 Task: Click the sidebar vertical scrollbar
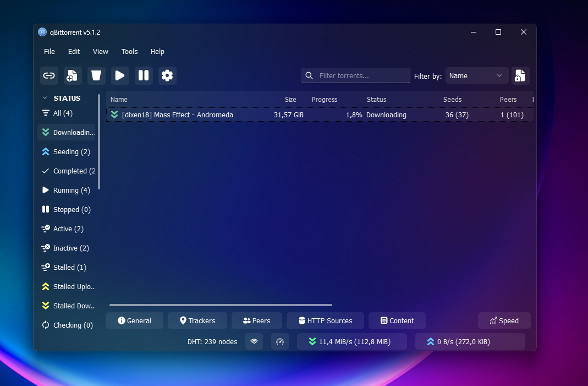(99, 142)
